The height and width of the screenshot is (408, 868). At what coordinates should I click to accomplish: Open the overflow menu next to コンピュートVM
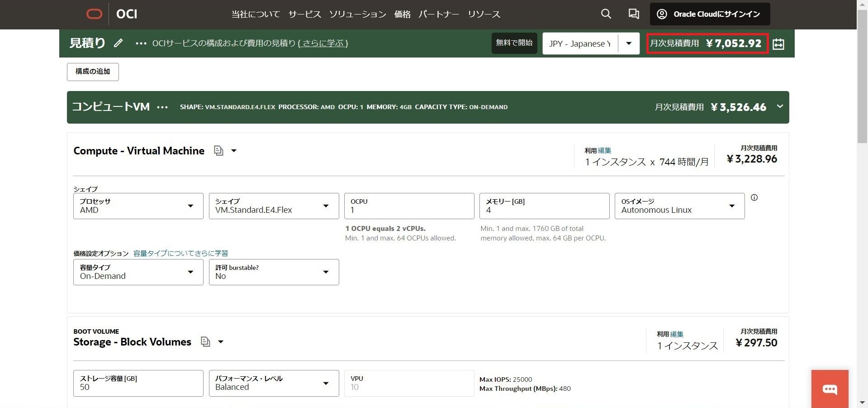coord(161,107)
